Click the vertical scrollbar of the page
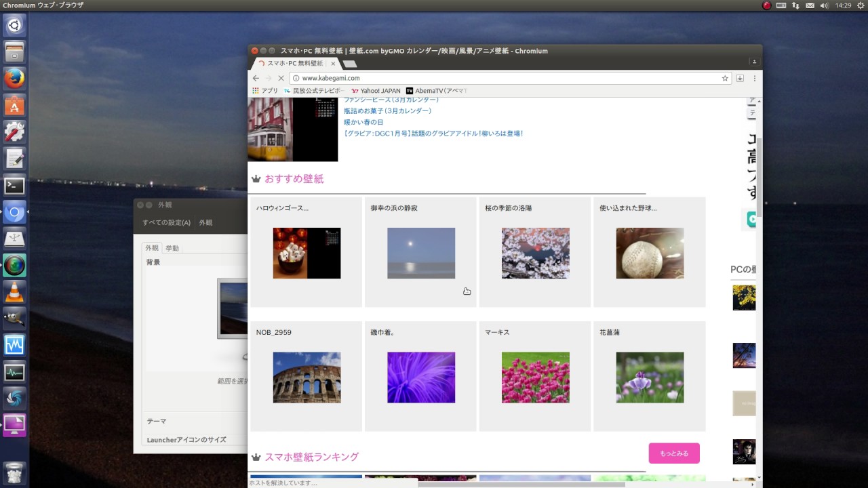Screen dimensions: 868x488 [x=759, y=177]
